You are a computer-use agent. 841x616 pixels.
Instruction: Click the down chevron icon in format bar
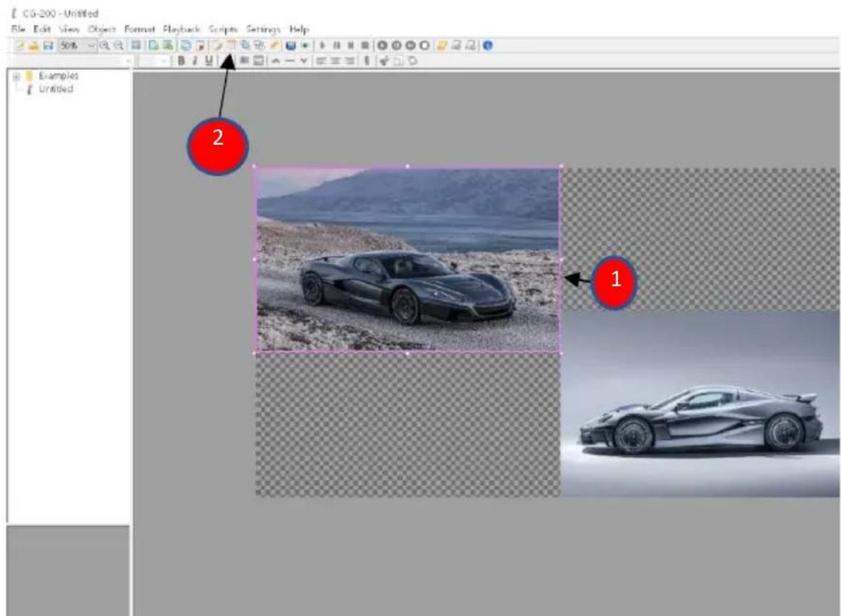(x=304, y=61)
